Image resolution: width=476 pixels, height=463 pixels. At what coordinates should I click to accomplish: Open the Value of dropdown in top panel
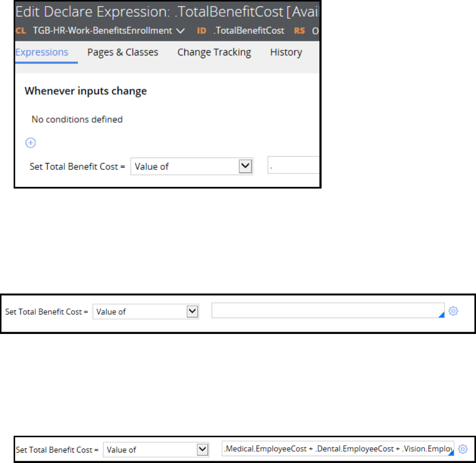tap(192, 166)
